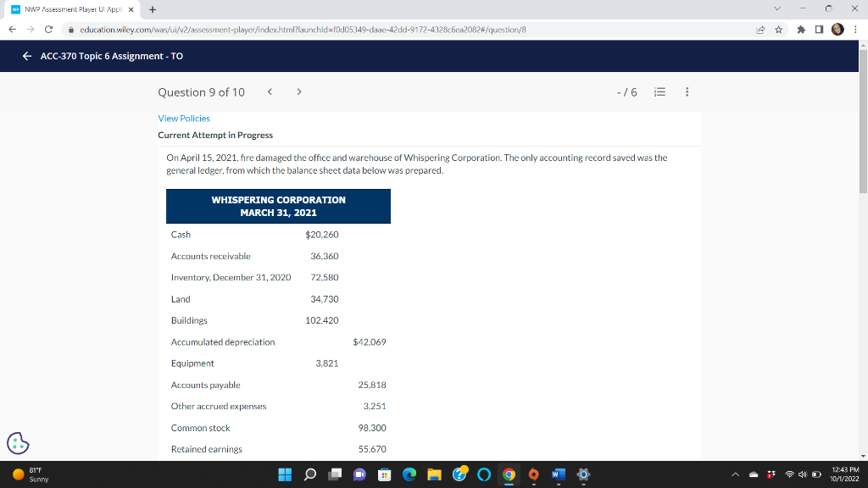Screen dimensions: 868x488
Task: Open Chrome's three-dot menu
Action: click(855, 30)
